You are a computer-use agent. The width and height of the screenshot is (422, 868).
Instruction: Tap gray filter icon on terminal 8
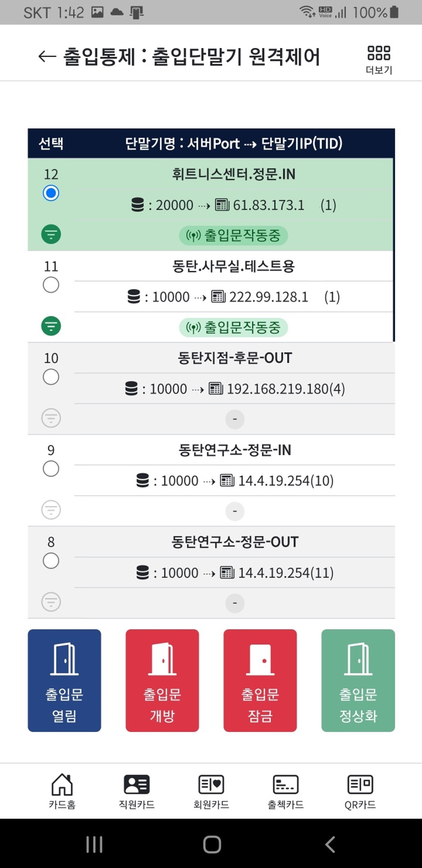51,602
